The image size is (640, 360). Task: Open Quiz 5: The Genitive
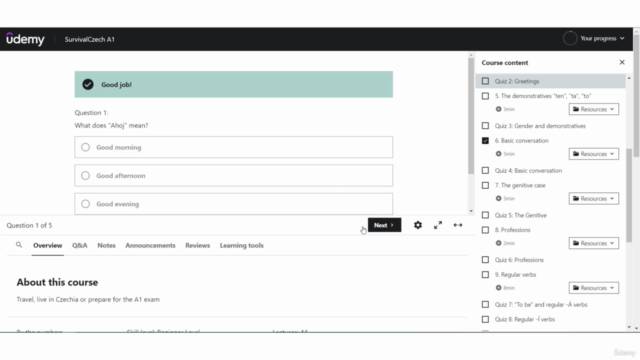tap(520, 215)
